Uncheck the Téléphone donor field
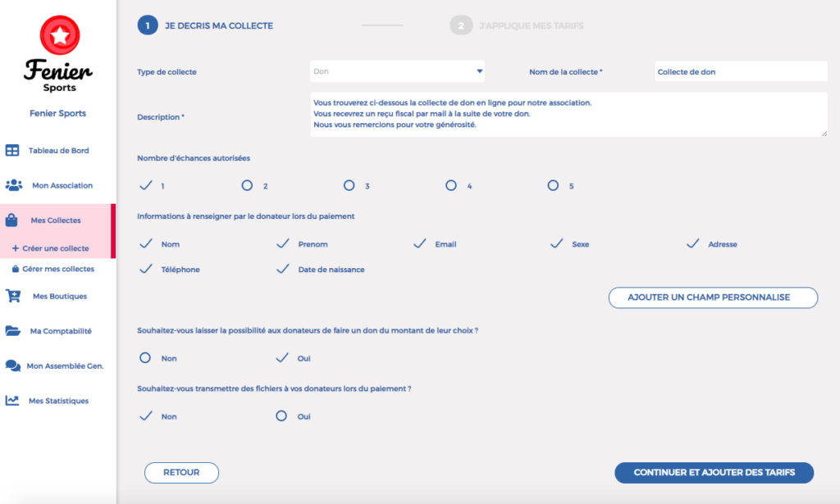The image size is (840, 504). [146, 269]
